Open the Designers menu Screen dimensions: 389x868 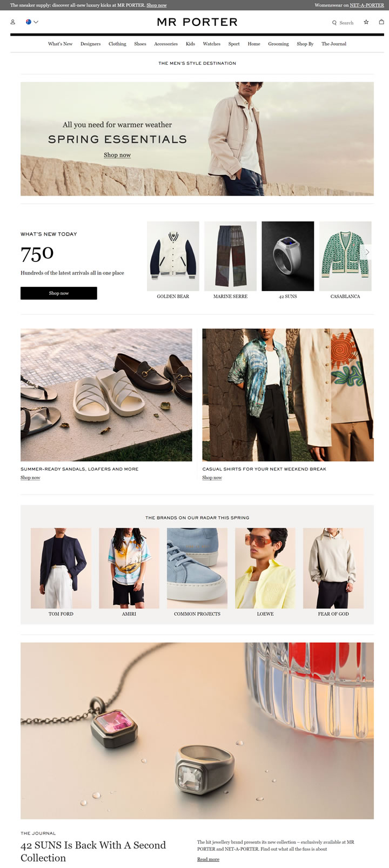pos(90,44)
